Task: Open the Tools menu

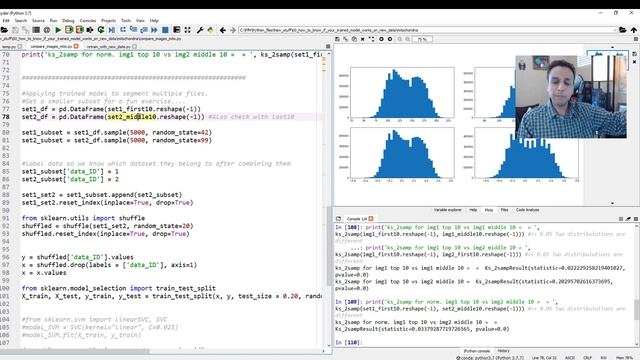Action: coord(126,20)
